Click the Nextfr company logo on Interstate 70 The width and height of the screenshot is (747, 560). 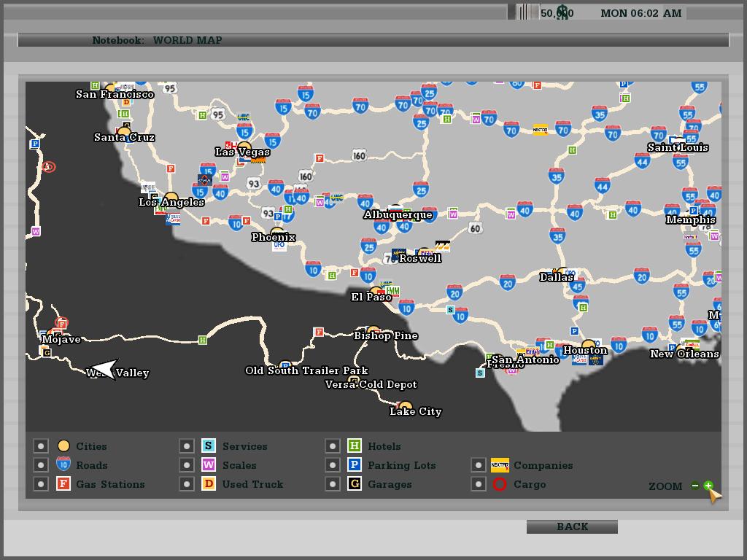point(540,131)
